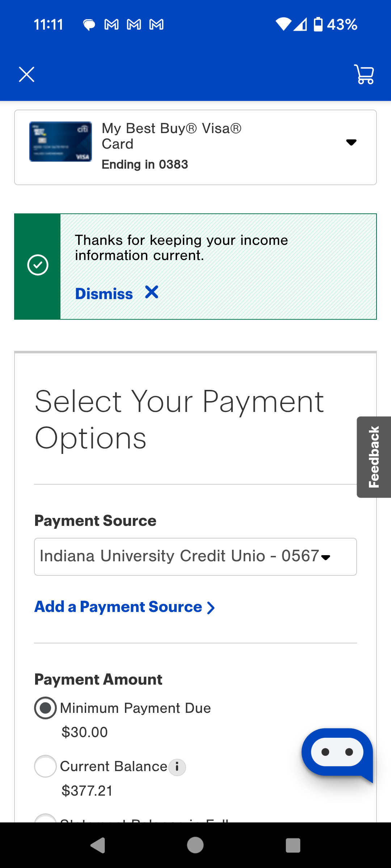The height and width of the screenshot is (868, 391).
Task: Open the chat assistant bubble
Action: [x=337, y=753]
